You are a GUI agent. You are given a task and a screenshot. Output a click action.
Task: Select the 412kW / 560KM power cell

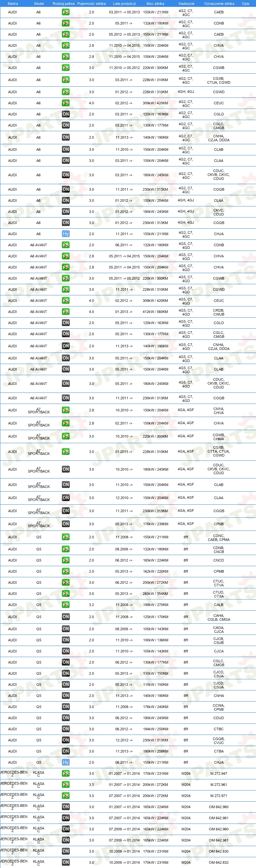point(155,312)
